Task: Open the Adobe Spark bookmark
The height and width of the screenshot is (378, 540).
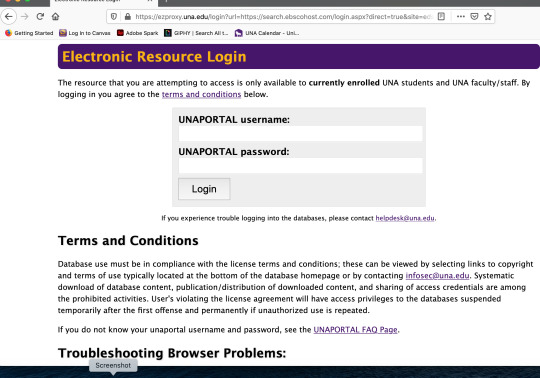Action: coord(137,33)
